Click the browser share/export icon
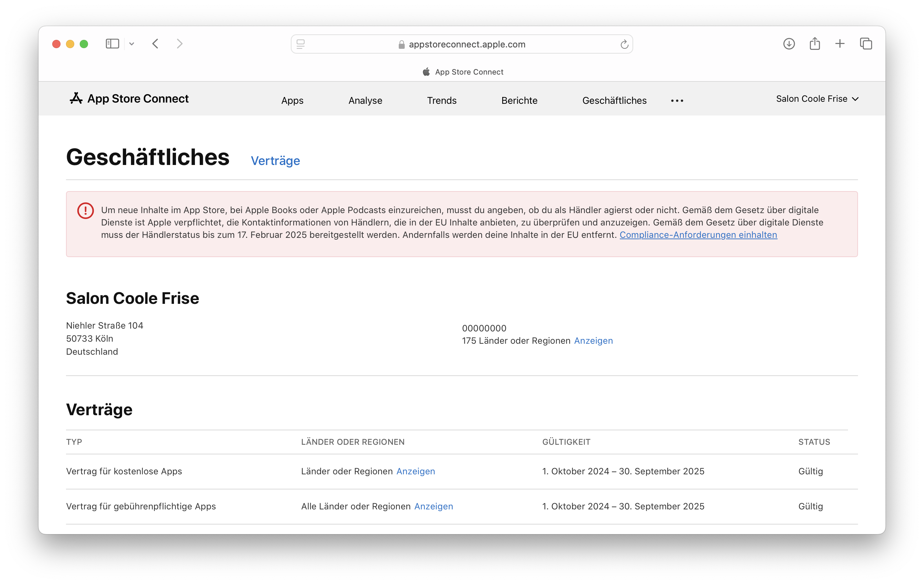Image resolution: width=924 pixels, height=585 pixels. tap(814, 44)
